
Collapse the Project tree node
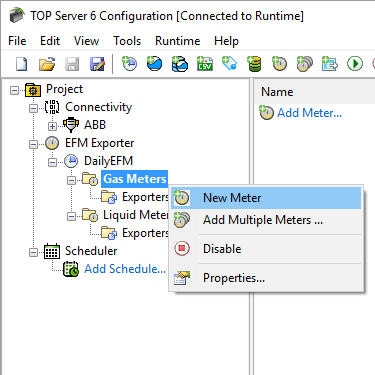14,90
